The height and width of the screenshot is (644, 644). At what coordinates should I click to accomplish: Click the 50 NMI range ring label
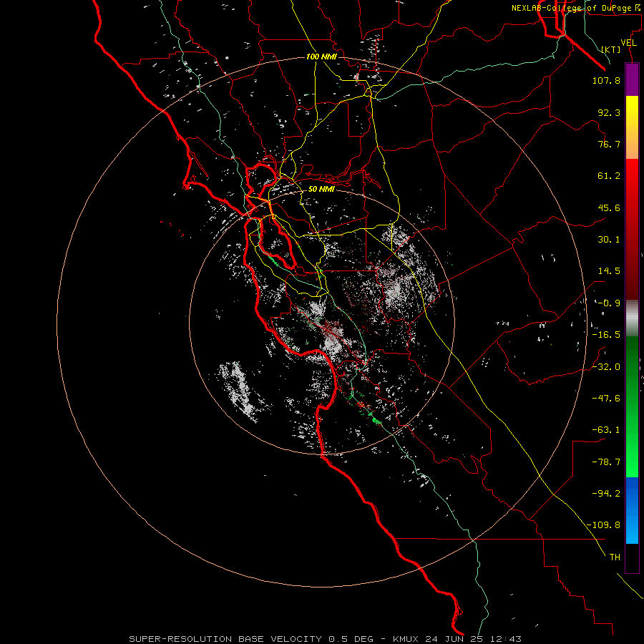[321, 189]
